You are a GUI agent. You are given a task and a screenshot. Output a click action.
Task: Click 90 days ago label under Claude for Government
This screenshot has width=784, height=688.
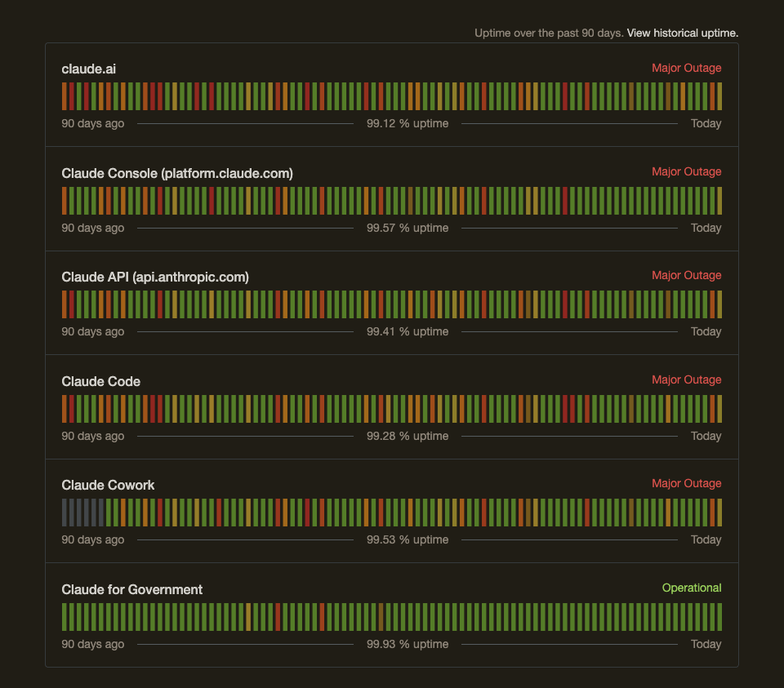(93, 644)
